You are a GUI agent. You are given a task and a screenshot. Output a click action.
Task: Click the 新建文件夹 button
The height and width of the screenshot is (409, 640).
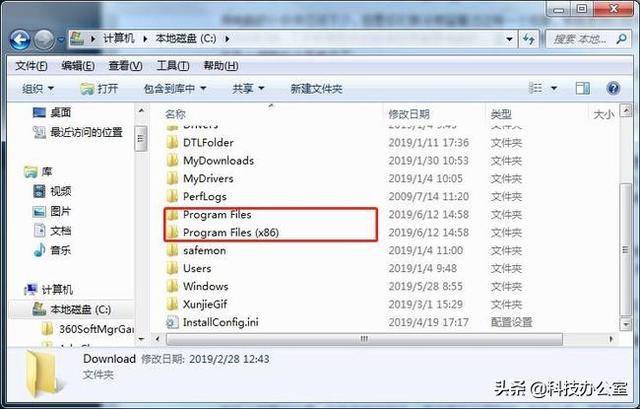coord(316,89)
